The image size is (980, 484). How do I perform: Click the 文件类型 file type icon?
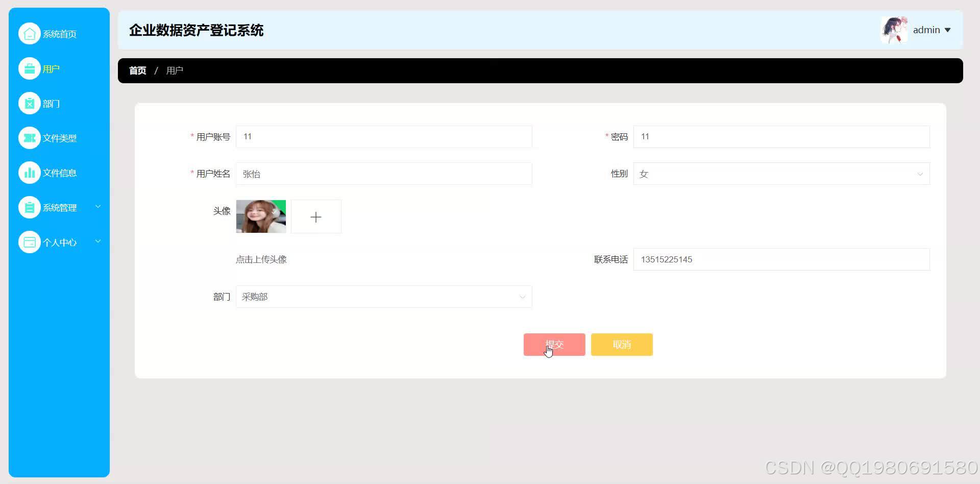(29, 137)
